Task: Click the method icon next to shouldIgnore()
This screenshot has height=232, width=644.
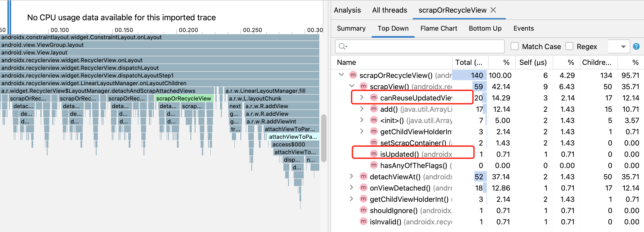Action: coord(363,210)
